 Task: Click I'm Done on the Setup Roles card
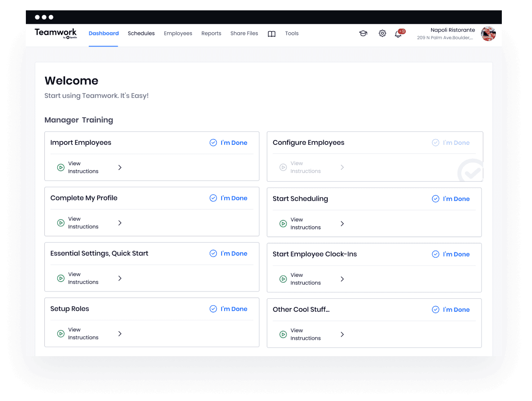click(228, 309)
